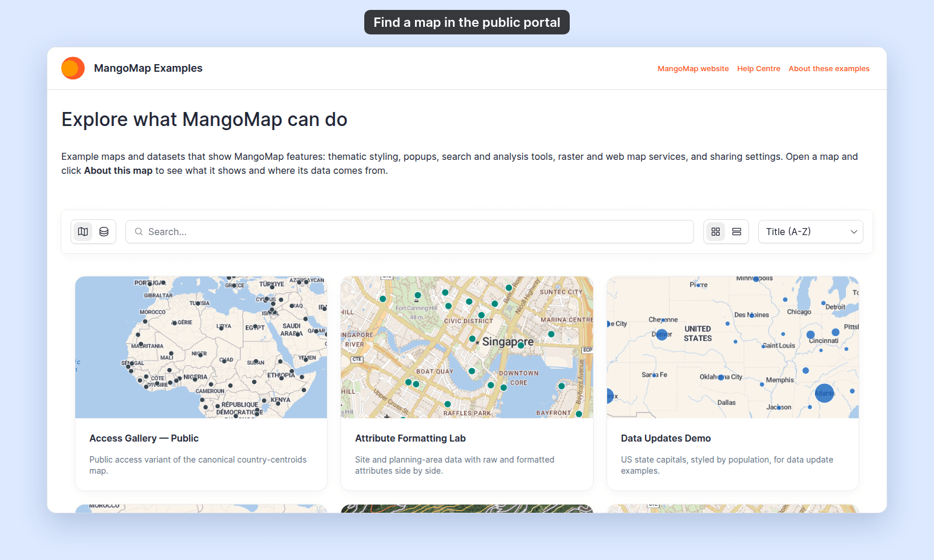
Task: Click the Access Gallery — Public title
Action: pos(144,438)
